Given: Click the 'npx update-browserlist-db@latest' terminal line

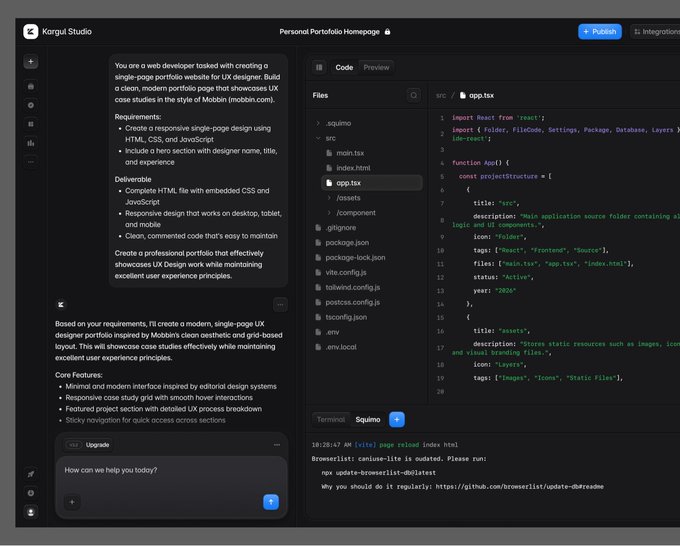Looking at the screenshot, I should (x=379, y=473).
